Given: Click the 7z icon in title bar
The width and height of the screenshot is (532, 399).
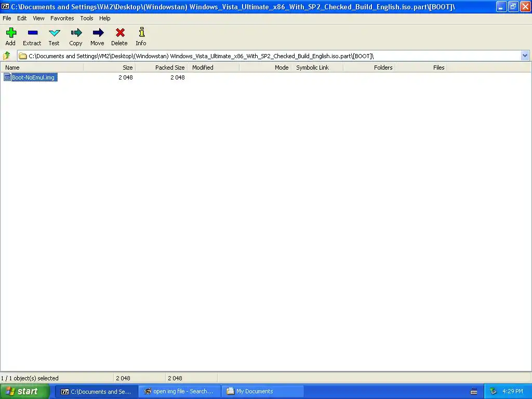Looking at the screenshot, I should (5, 6).
